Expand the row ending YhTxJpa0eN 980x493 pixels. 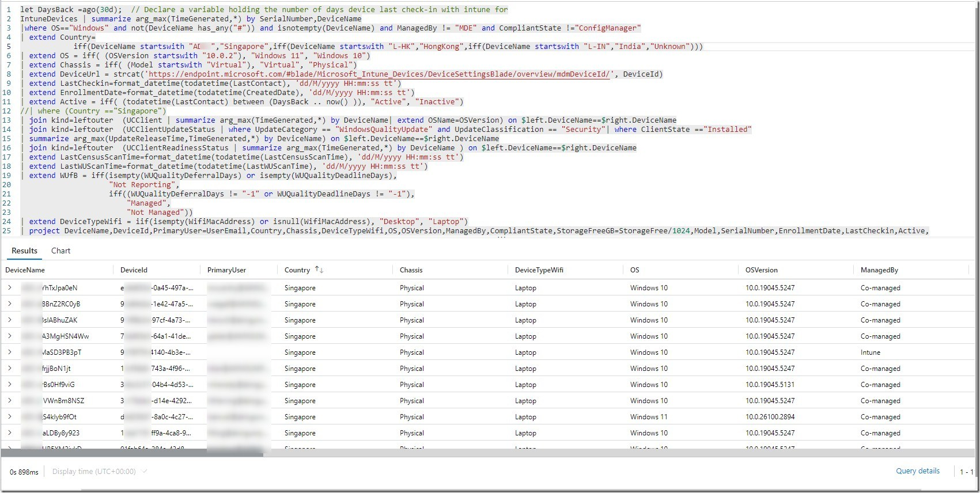coord(10,287)
